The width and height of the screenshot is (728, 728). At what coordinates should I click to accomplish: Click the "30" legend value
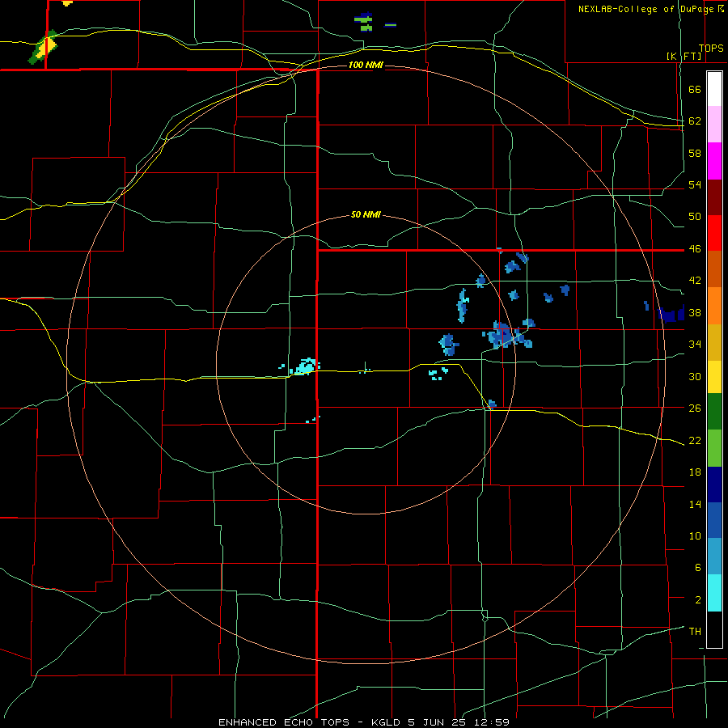(695, 376)
